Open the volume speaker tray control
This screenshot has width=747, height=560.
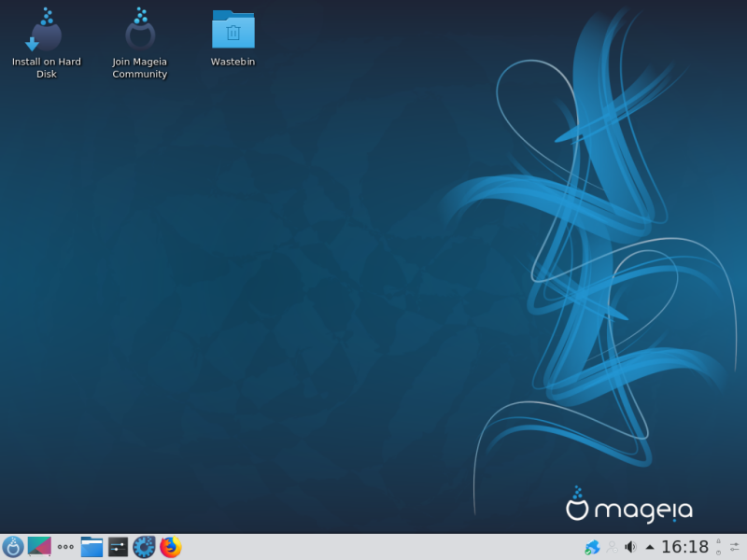click(631, 547)
